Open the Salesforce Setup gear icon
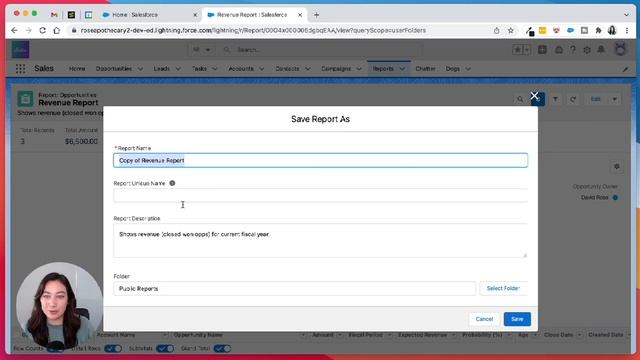 pyautogui.click(x=587, y=50)
